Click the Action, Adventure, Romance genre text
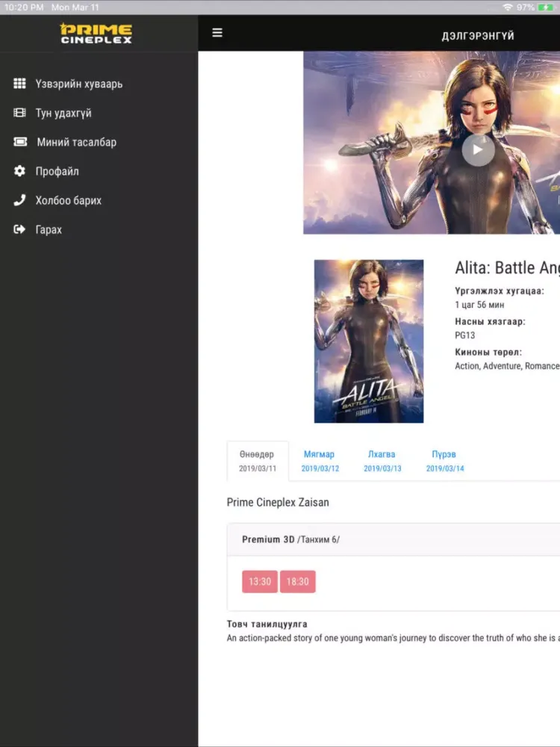 507,366
